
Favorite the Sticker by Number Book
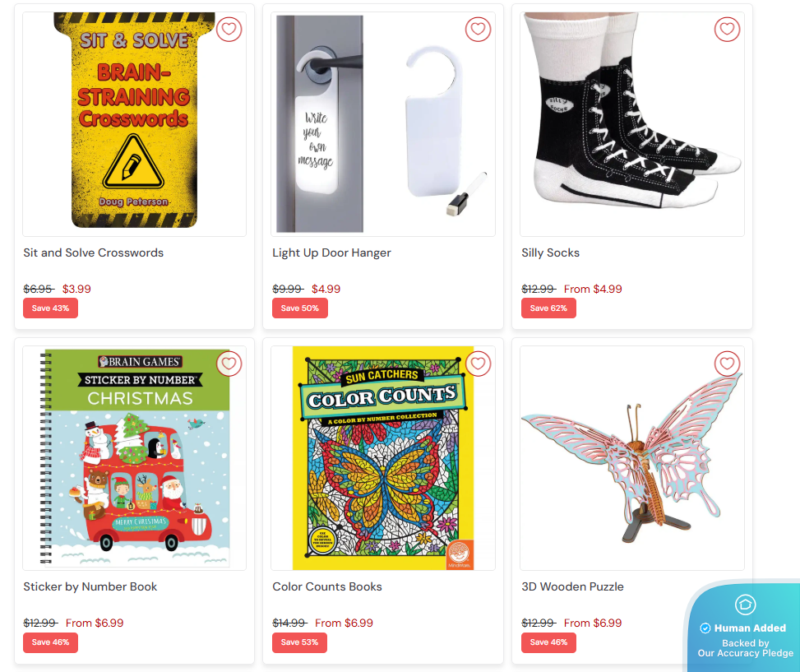tap(229, 364)
